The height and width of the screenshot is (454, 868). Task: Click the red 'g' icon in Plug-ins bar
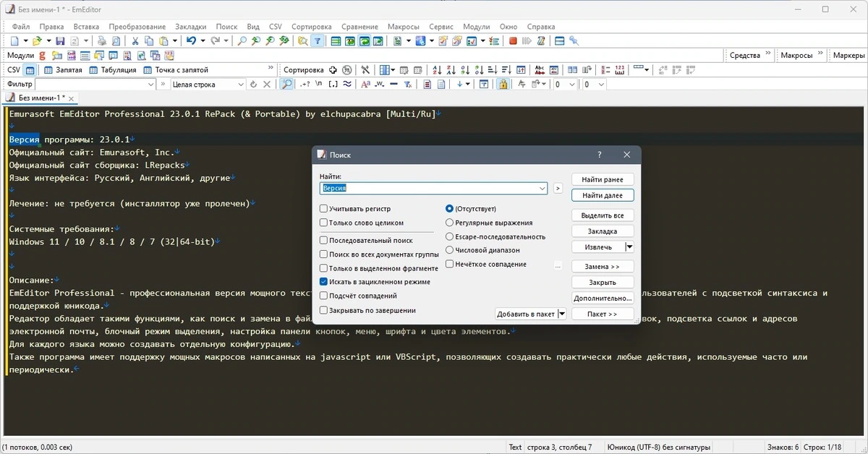click(42, 56)
